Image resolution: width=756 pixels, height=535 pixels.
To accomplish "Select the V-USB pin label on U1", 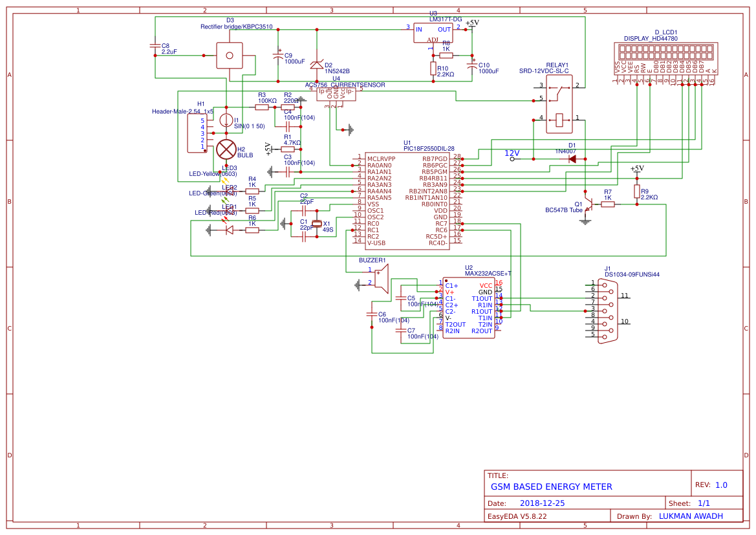I will click(376, 243).
